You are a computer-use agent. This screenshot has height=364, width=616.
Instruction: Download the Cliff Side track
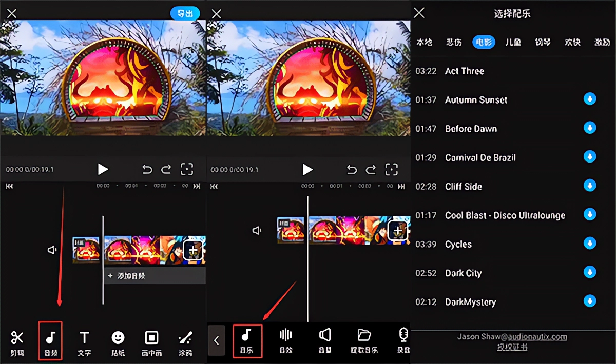pos(590,186)
